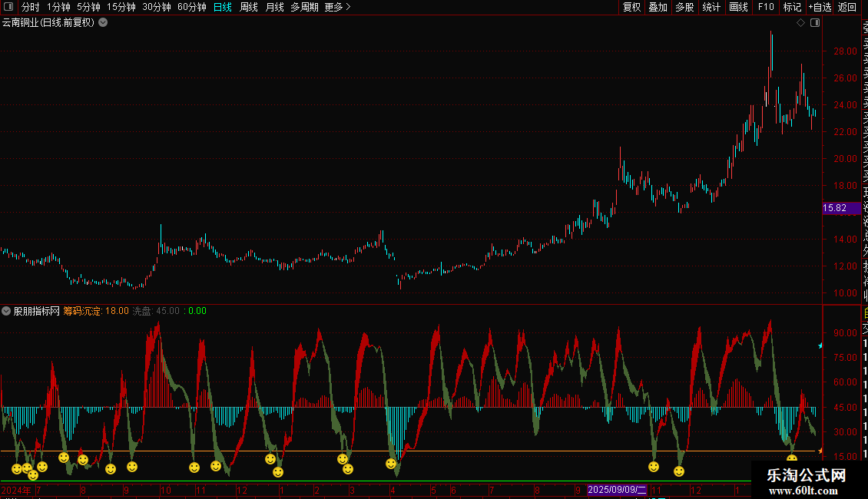Click the 30.00 indicator axis label
This screenshot has width=868, height=499.
845,432
